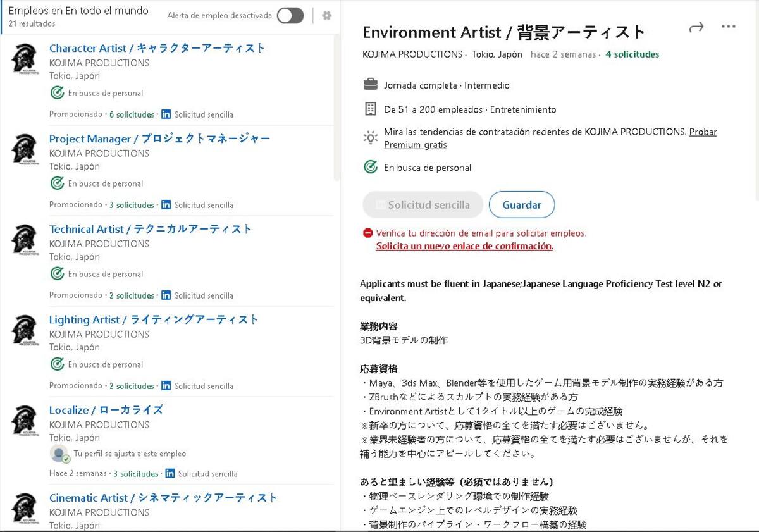
Task: Open Character Artist job listing
Action: [x=157, y=48]
